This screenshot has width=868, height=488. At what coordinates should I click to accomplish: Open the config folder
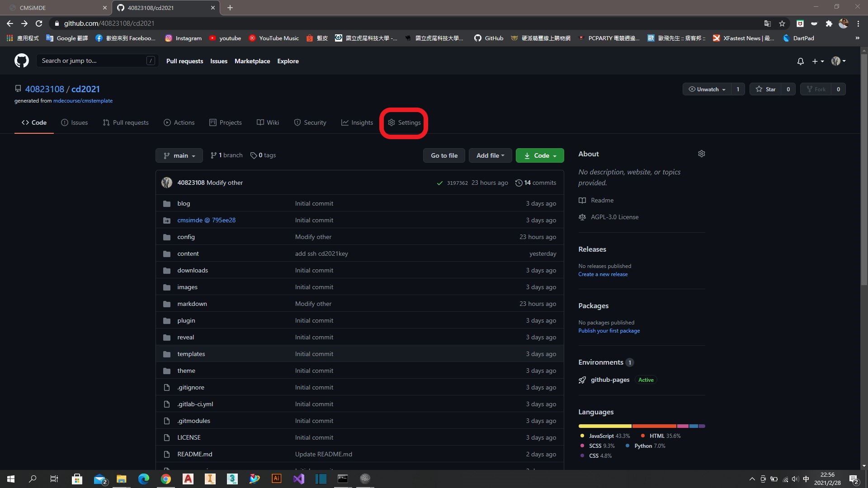(186, 237)
